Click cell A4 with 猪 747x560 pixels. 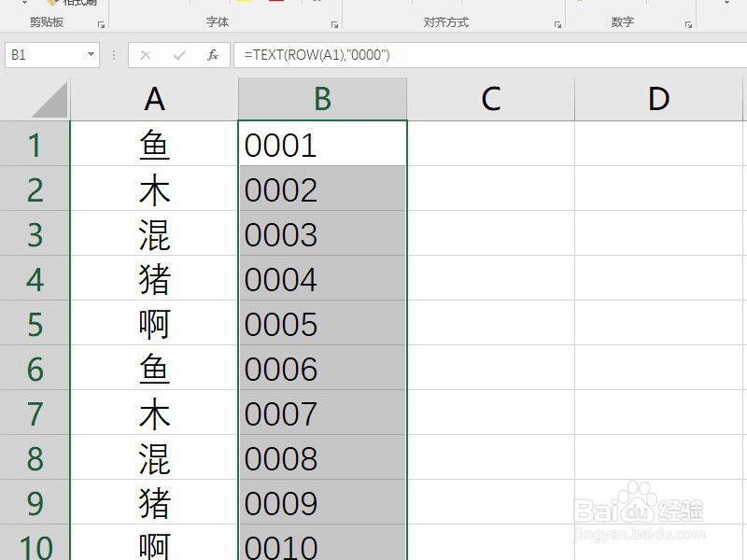click(154, 278)
